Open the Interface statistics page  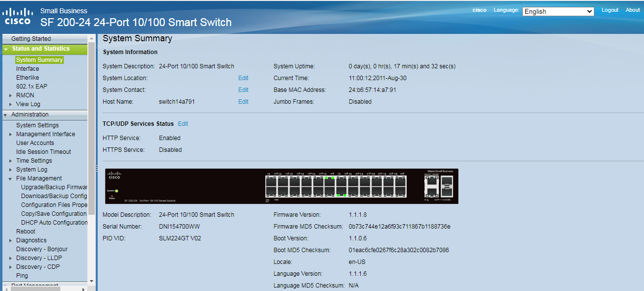[x=27, y=68]
